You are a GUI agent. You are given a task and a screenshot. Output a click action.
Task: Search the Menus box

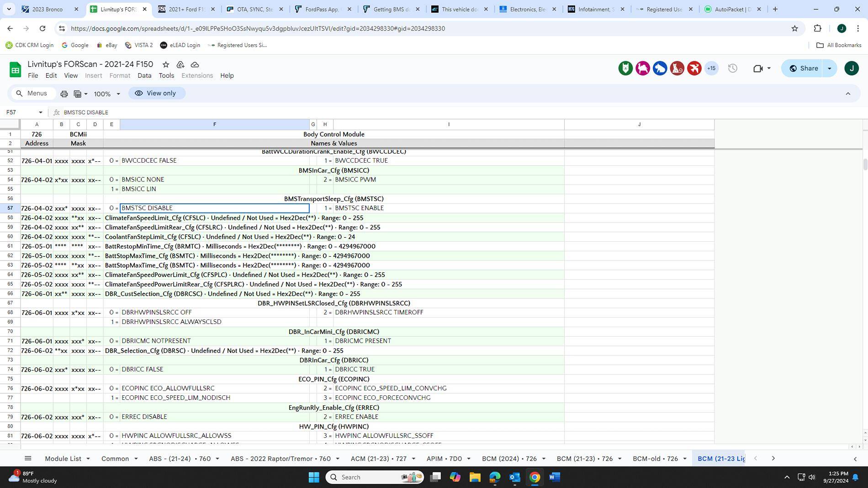(x=33, y=94)
